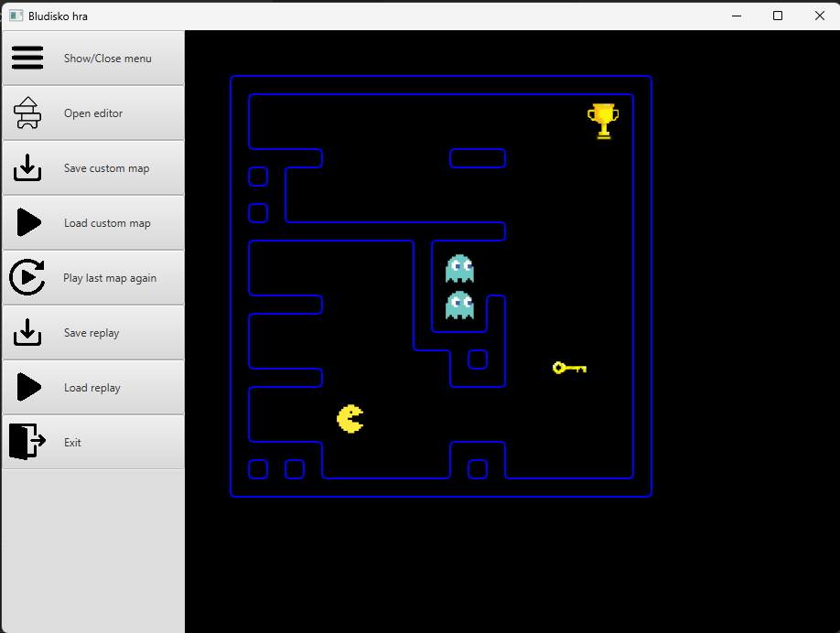Screen dimensions: 840x633
Task: Click the golden trophy in the maze
Action: (603, 120)
